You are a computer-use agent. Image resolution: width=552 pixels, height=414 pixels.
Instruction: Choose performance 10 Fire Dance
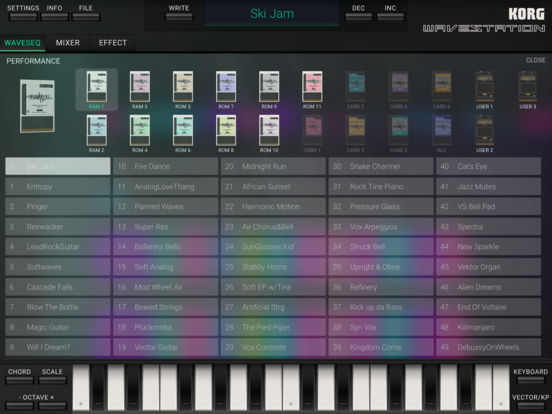[165, 166]
